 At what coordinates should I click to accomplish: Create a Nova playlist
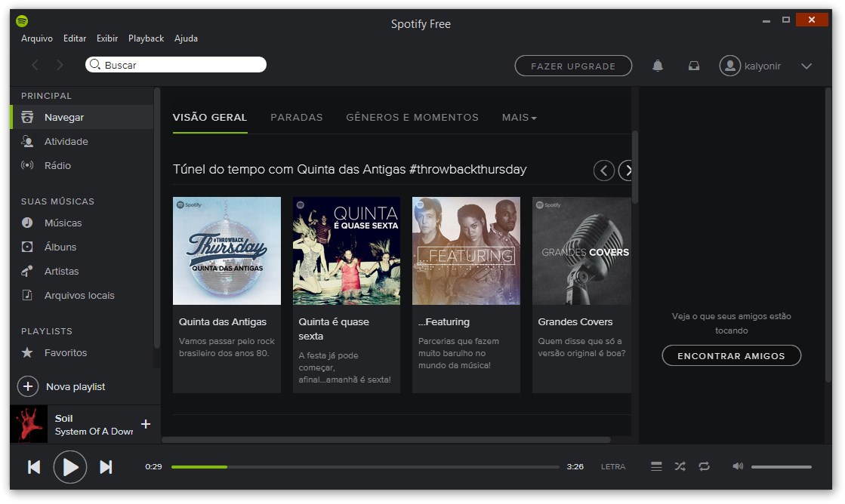61,386
